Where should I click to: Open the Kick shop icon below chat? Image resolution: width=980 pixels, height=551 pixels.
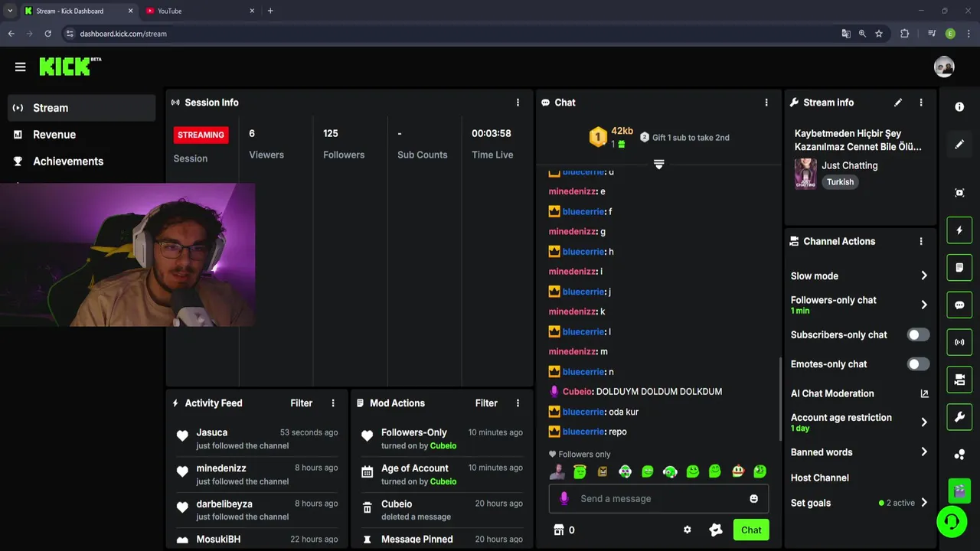click(x=559, y=530)
